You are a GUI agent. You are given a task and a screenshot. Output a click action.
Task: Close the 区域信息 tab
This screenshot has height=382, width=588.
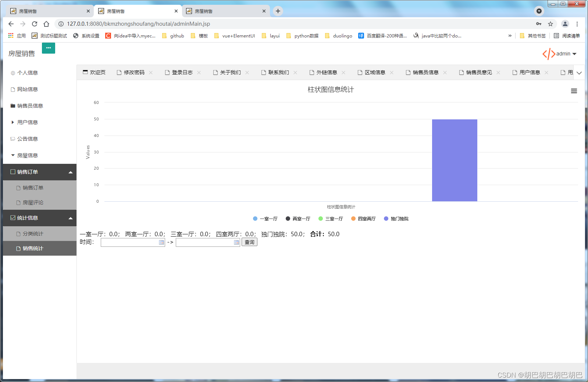[x=392, y=73]
